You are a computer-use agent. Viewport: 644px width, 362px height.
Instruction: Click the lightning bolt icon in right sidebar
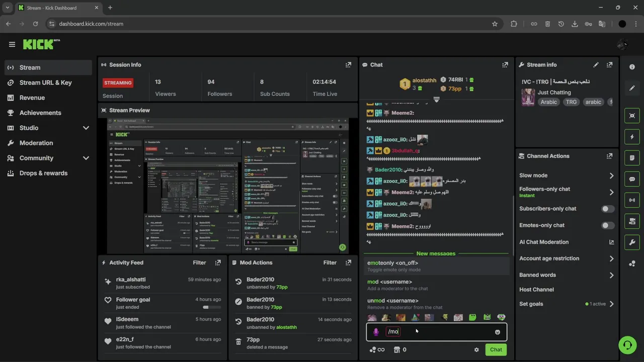[632, 137]
